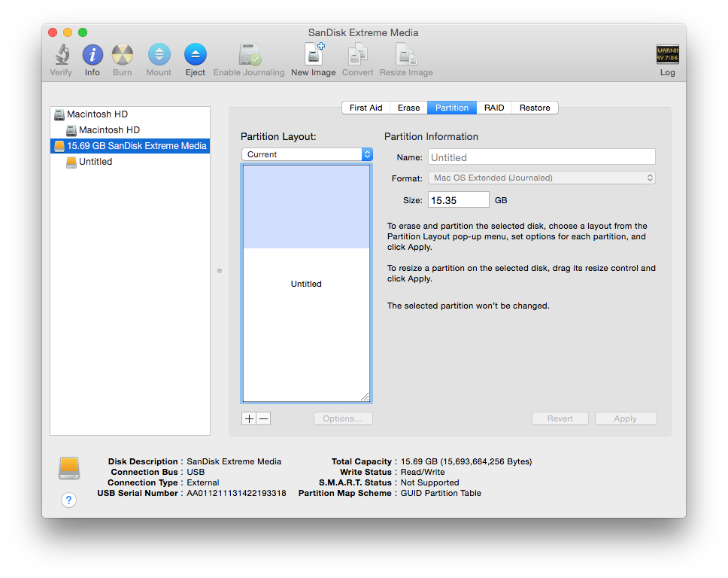This screenshot has height=578, width=728.
Task: Click the Apply button
Action: [626, 418]
